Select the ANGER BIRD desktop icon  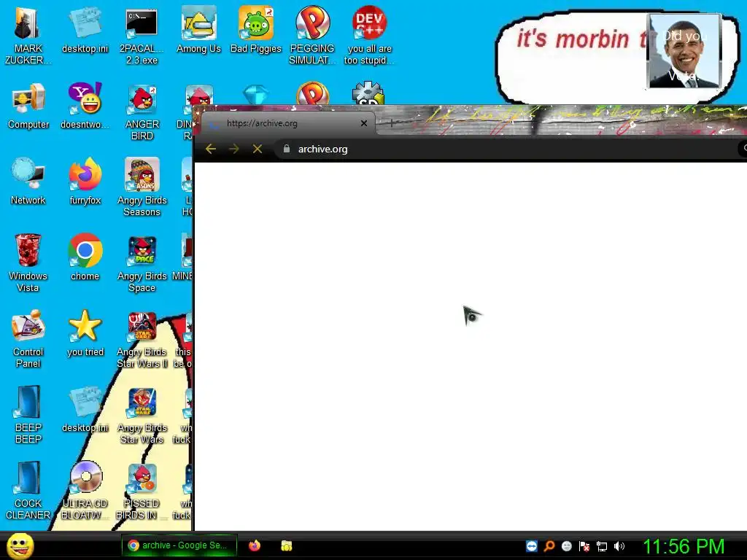pyautogui.click(x=142, y=112)
